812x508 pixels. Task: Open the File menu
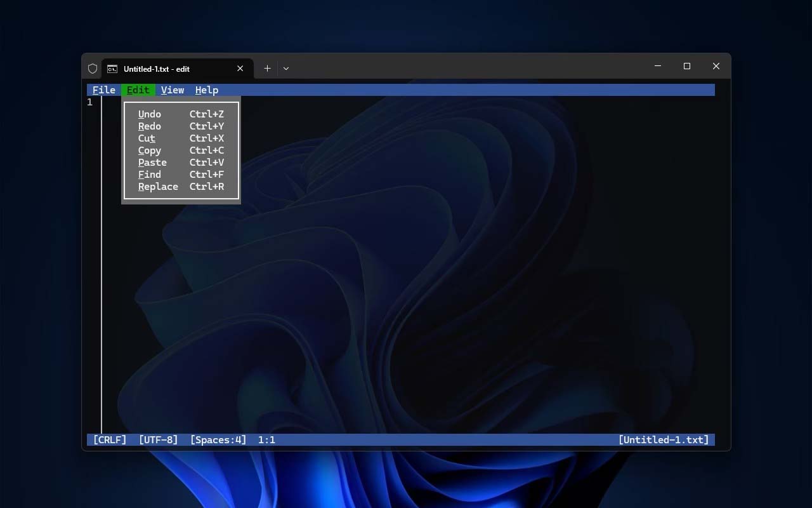pyautogui.click(x=104, y=90)
